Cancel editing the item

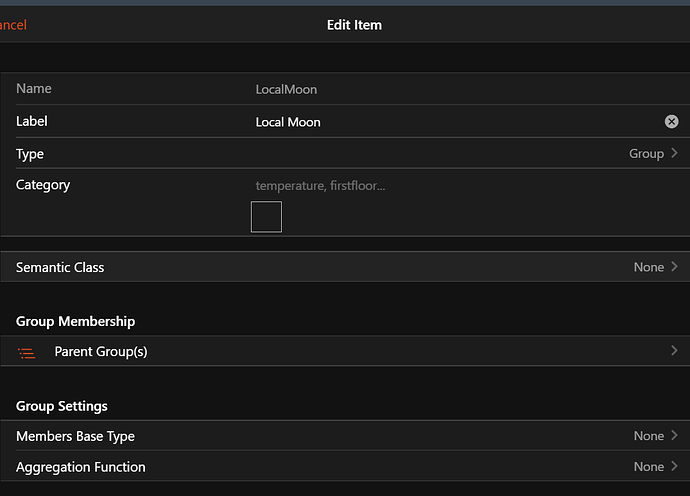(x=14, y=25)
